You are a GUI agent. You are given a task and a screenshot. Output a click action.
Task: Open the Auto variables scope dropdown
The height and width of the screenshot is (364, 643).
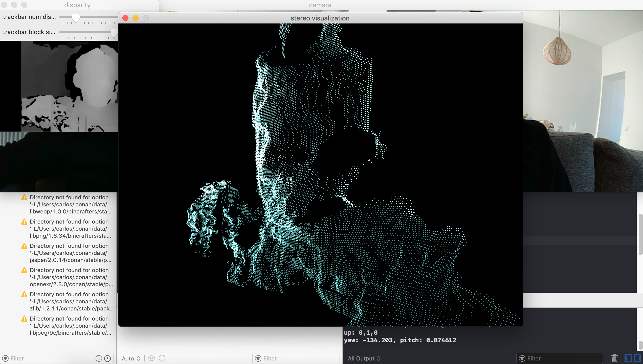tap(131, 358)
